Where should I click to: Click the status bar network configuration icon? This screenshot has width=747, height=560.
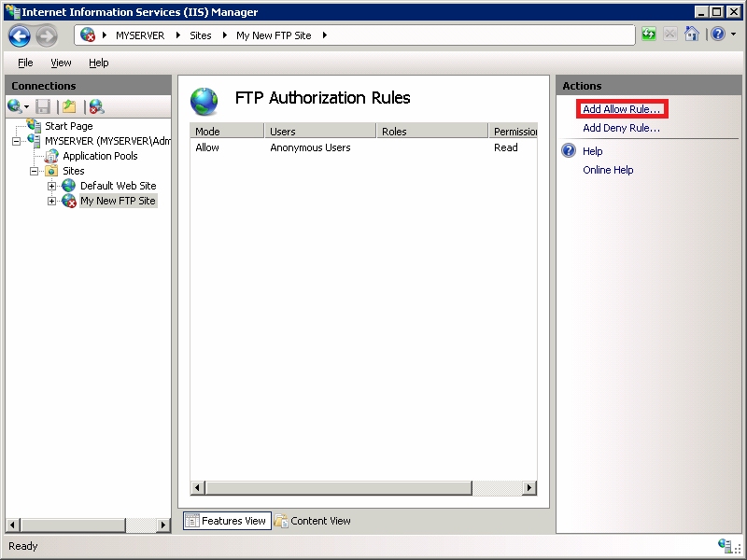pyautogui.click(x=725, y=545)
